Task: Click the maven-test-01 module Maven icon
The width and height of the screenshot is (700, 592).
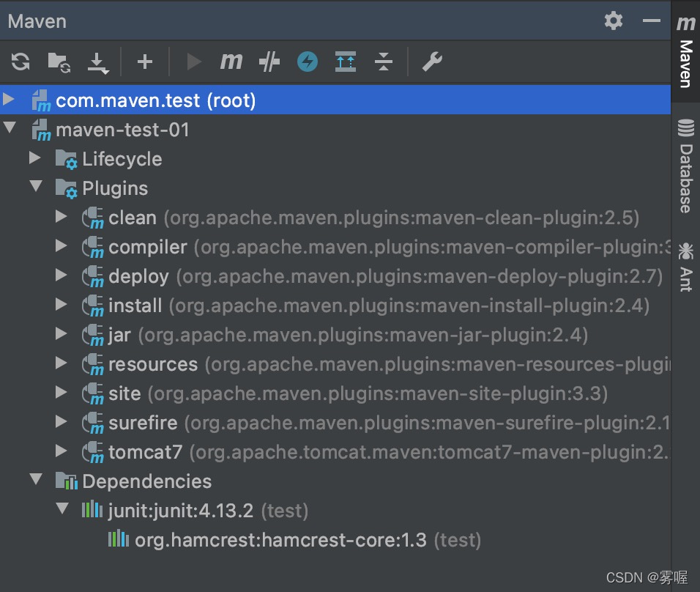Action: click(x=41, y=130)
